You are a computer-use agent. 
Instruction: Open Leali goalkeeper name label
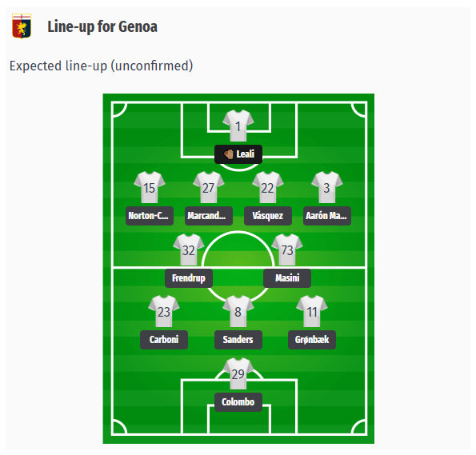click(x=238, y=154)
